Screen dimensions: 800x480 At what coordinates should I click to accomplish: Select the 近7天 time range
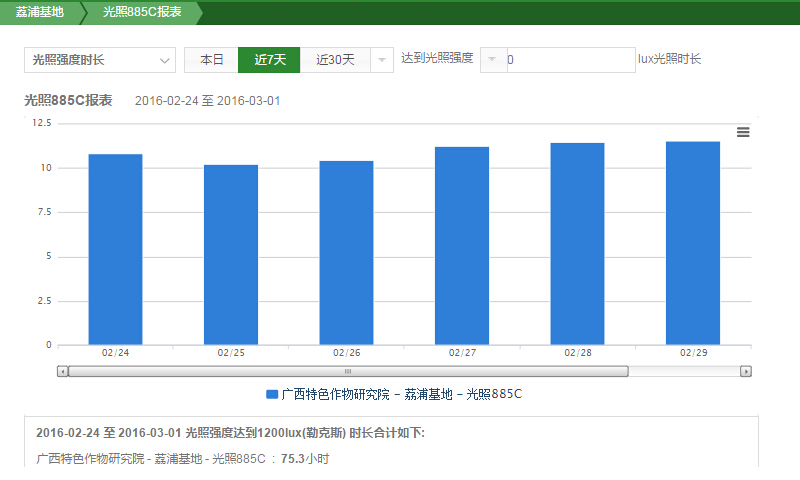pos(269,60)
